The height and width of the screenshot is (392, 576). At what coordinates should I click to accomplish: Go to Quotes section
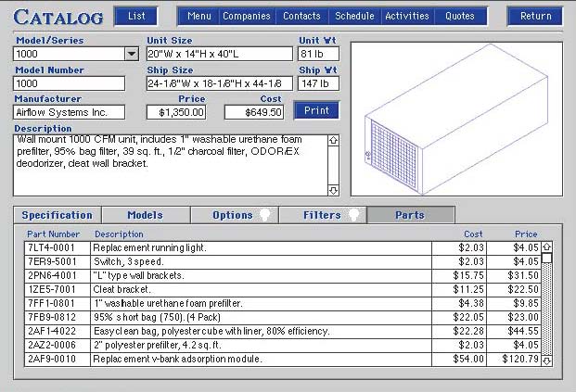[460, 16]
